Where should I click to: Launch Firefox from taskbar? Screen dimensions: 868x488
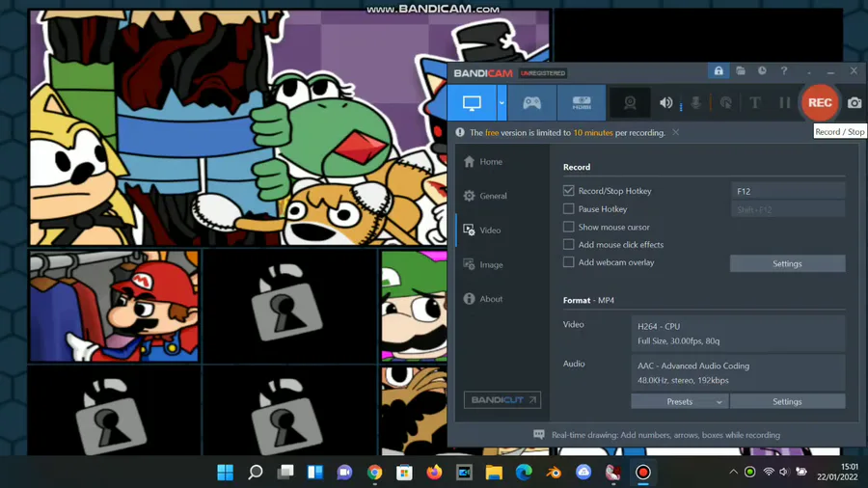click(435, 472)
